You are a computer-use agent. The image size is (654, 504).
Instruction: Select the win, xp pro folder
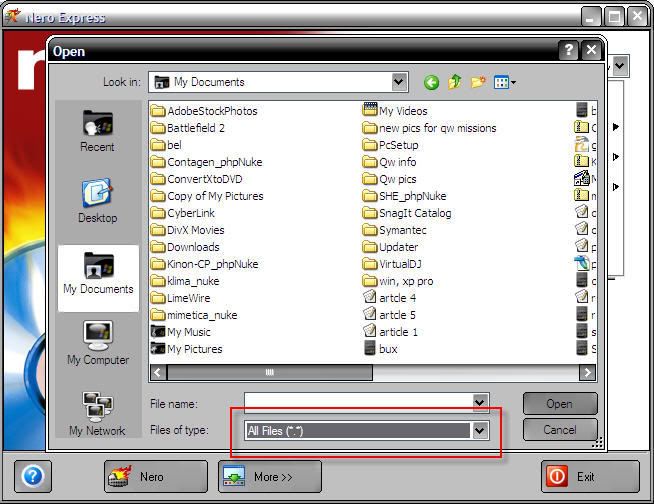click(x=398, y=281)
